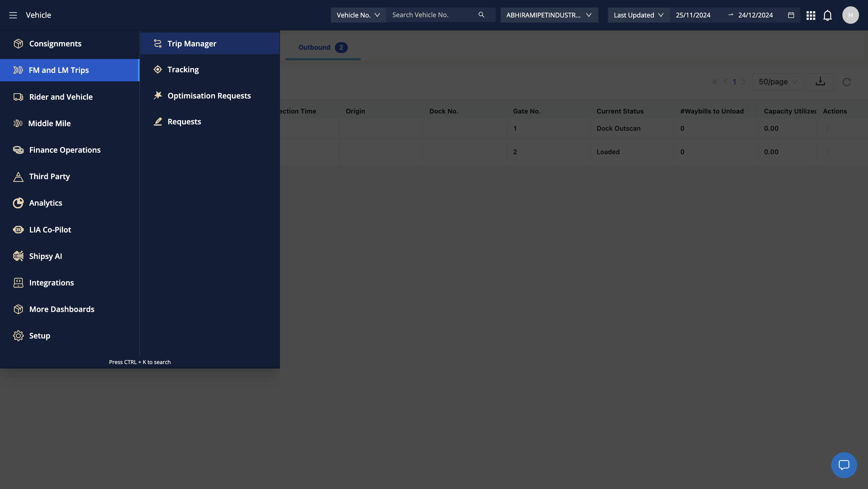Open the user profile avatar H
Screen dimensions: 868x489
click(x=851, y=15)
